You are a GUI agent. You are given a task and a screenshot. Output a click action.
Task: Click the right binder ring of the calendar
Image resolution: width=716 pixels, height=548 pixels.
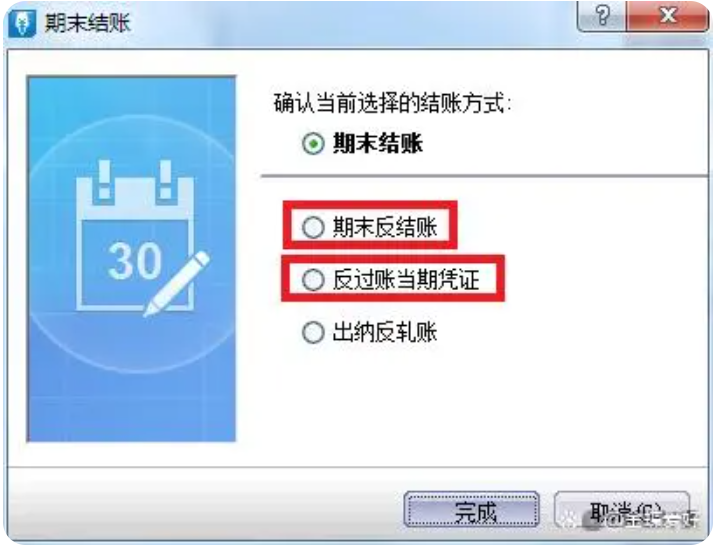(x=165, y=180)
